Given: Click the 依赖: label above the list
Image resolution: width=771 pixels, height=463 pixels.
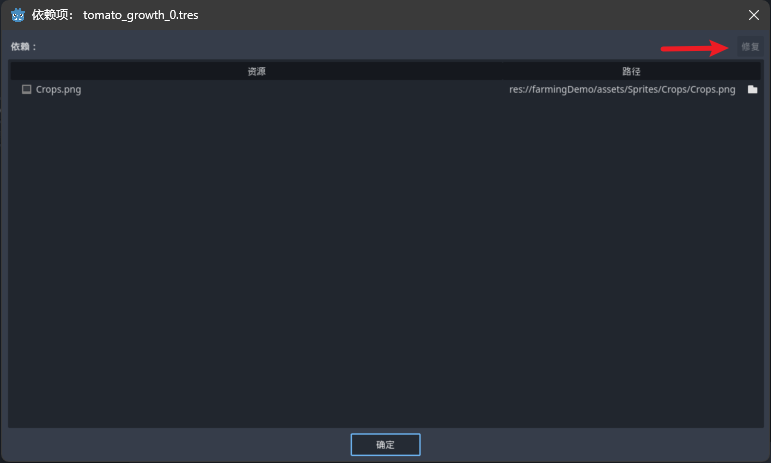Looking at the screenshot, I should (24, 47).
